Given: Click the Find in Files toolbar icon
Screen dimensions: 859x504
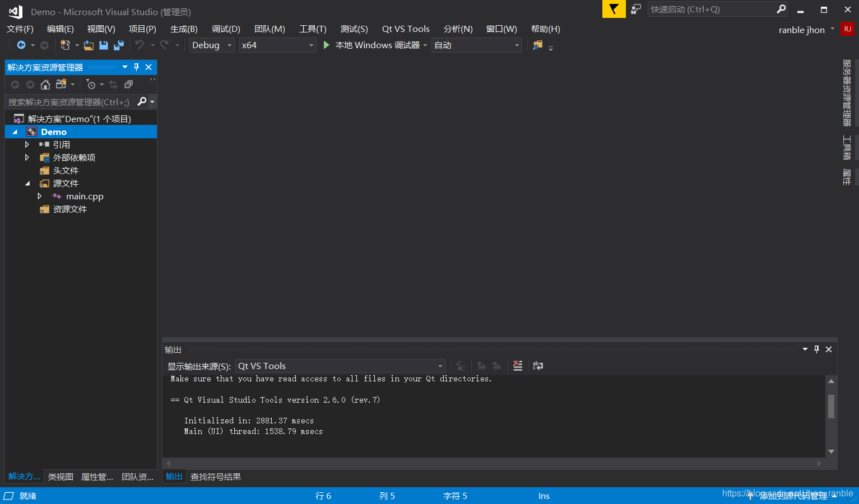Looking at the screenshot, I should [x=537, y=45].
